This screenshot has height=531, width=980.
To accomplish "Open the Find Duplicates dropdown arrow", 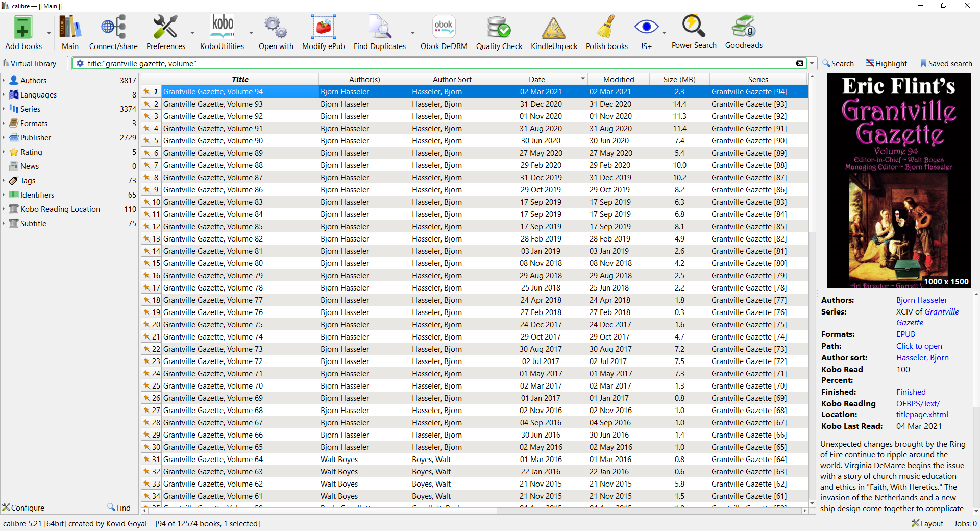I will (413, 33).
